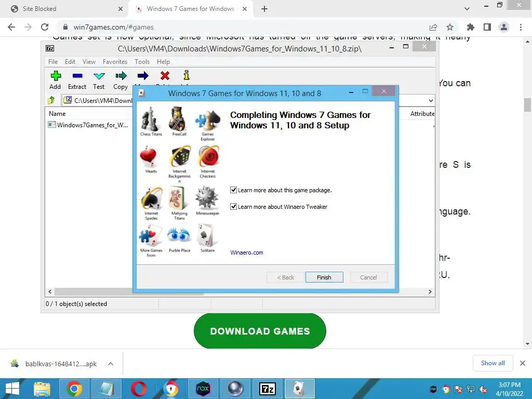Click the Info icon in 7-Zip toolbar
The width and height of the screenshot is (532, 399).
coord(187,75)
